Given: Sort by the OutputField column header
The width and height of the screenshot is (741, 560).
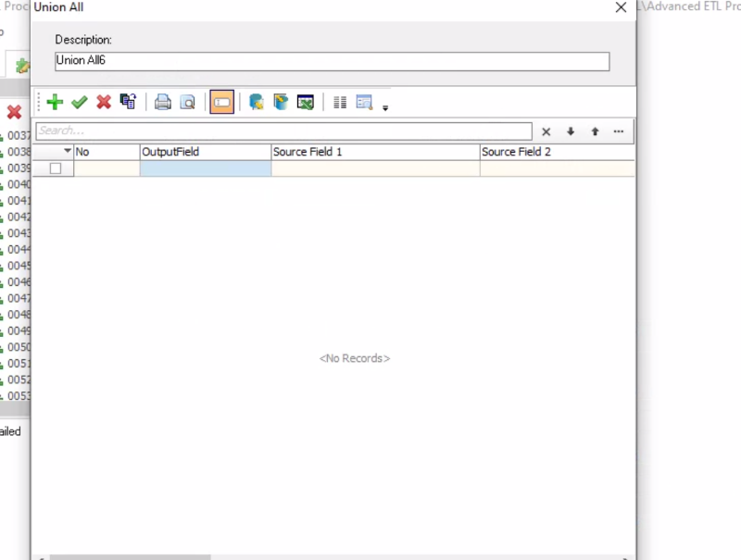Looking at the screenshot, I should tap(206, 152).
